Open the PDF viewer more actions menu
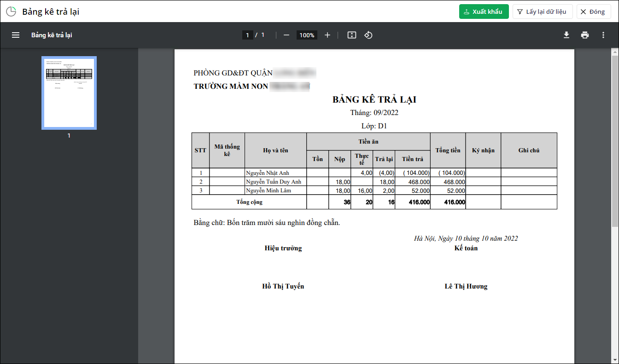Screen dimensions: 619x364 (x=603, y=35)
